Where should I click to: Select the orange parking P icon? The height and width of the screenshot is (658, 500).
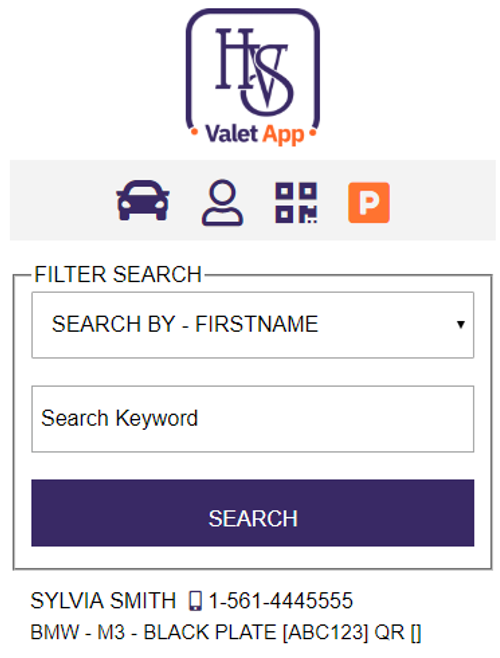pos(369,202)
